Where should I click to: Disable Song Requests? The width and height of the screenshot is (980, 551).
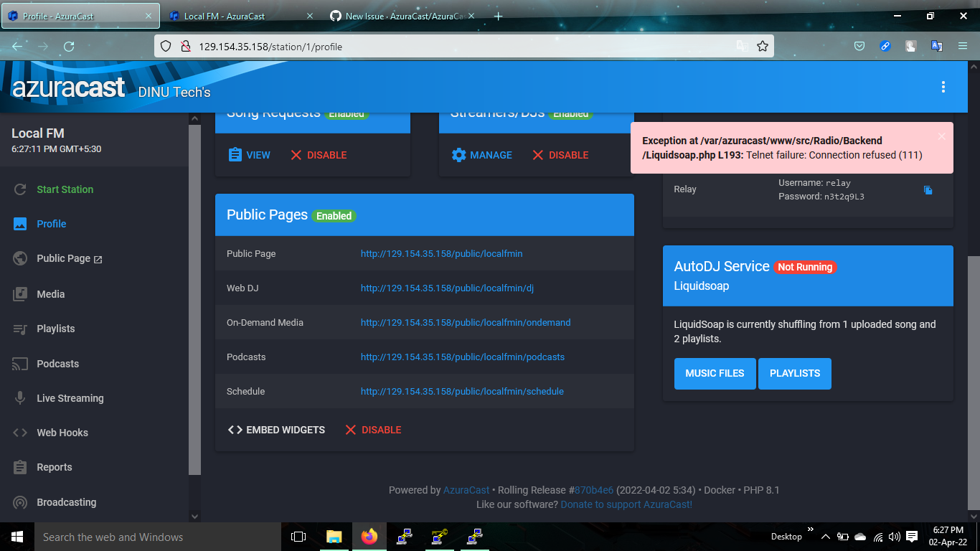318,155
